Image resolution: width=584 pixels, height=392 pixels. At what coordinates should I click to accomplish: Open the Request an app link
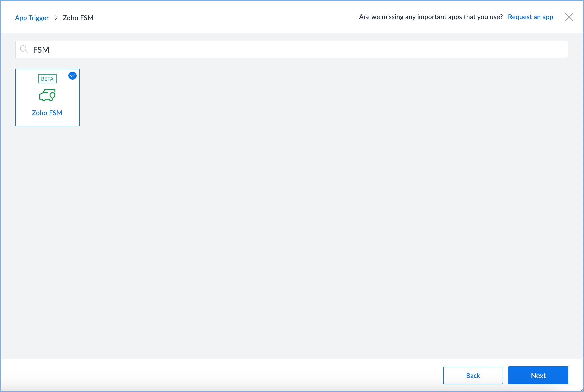coord(530,17)
